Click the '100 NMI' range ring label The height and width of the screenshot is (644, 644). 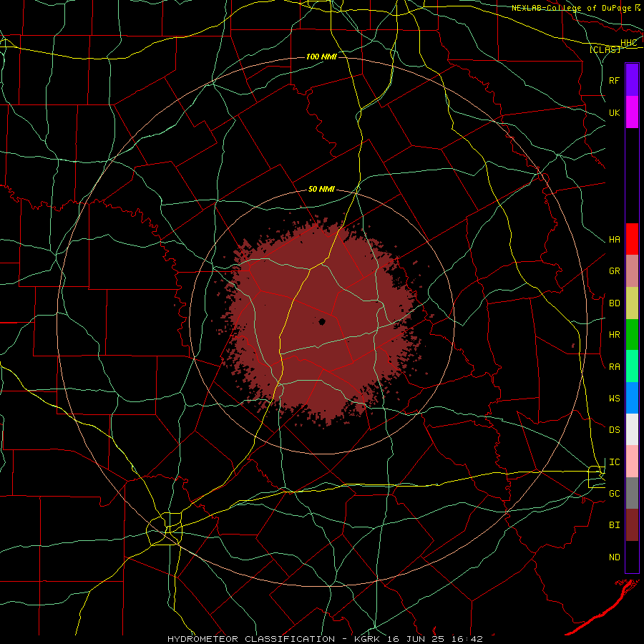click(321, 57)
